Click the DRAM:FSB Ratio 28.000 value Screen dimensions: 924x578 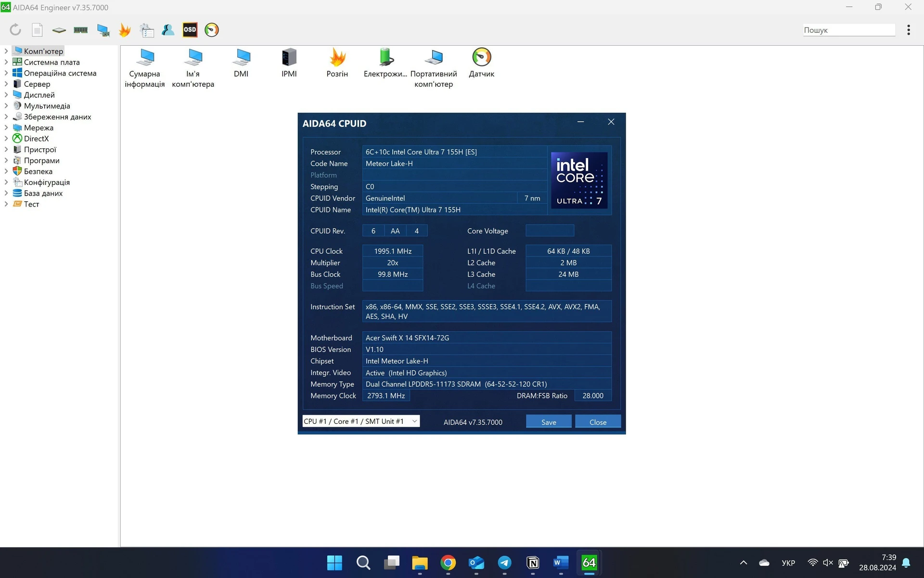click(593, 395)
